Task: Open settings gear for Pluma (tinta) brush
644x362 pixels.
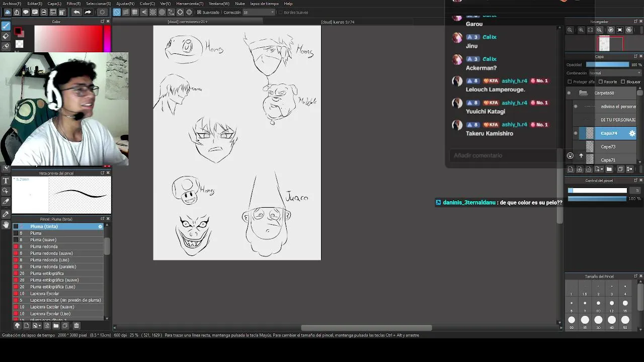Action: pos(100,227)
